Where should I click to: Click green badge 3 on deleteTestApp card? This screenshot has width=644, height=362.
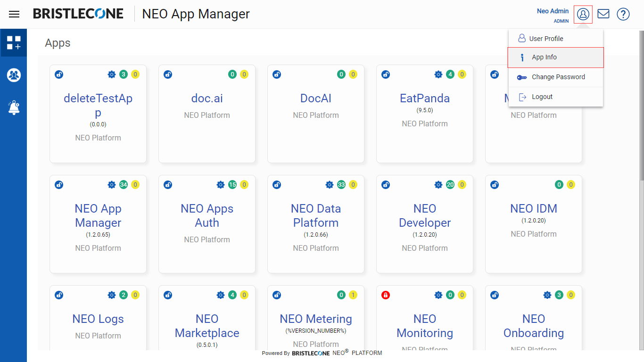(124, 74)
